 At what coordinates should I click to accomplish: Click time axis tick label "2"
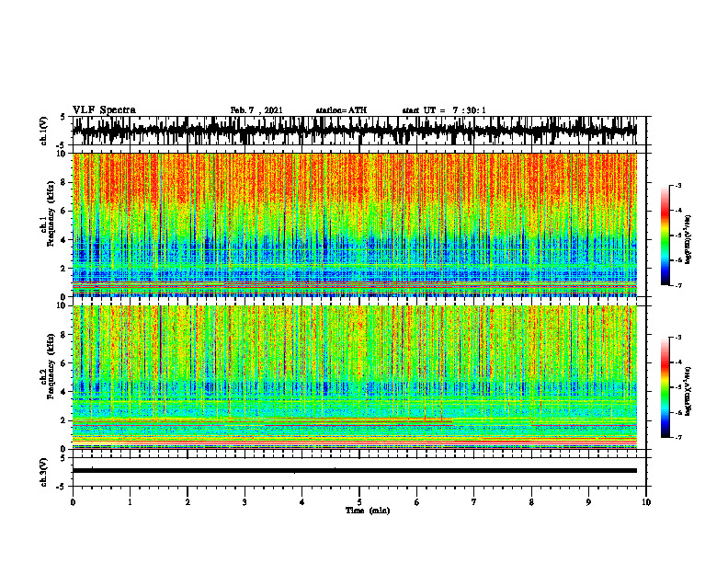(188, 502)
